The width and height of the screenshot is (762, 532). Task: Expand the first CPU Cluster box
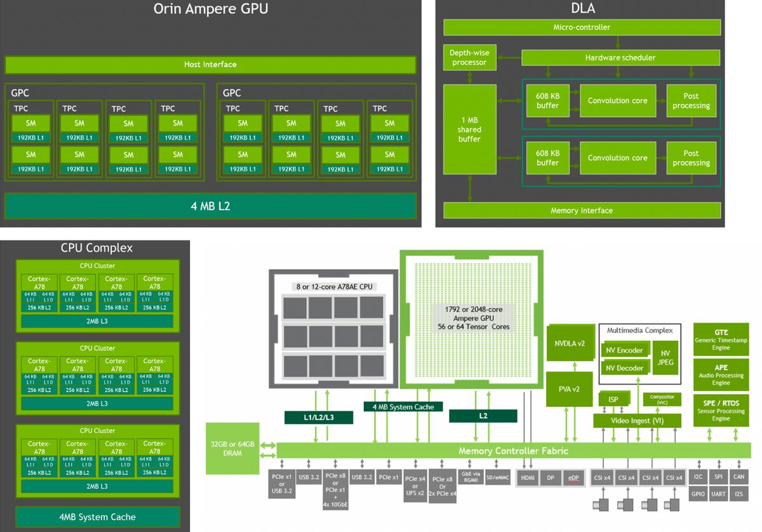click(97, 265)
